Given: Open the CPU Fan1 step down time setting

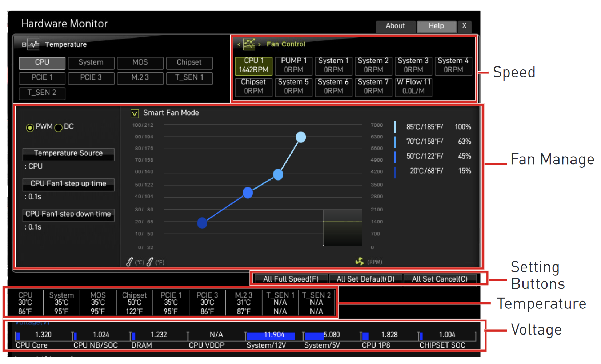Looking at the screenshot, I should [68, 215].
